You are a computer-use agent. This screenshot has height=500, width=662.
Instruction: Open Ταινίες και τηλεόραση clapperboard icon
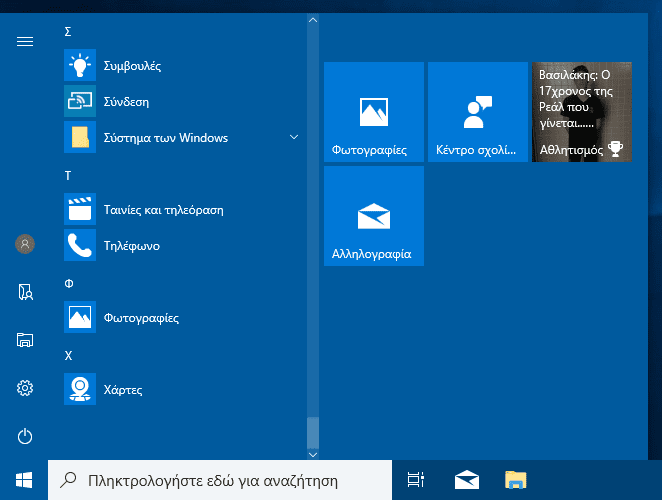click(x=80, y=209)
